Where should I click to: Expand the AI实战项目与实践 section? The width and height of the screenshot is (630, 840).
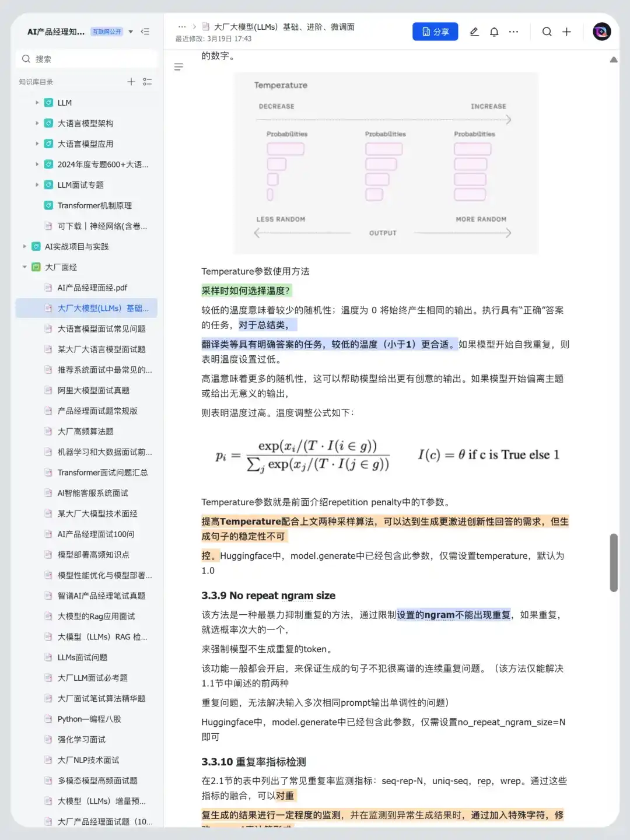tap(24, 246)
